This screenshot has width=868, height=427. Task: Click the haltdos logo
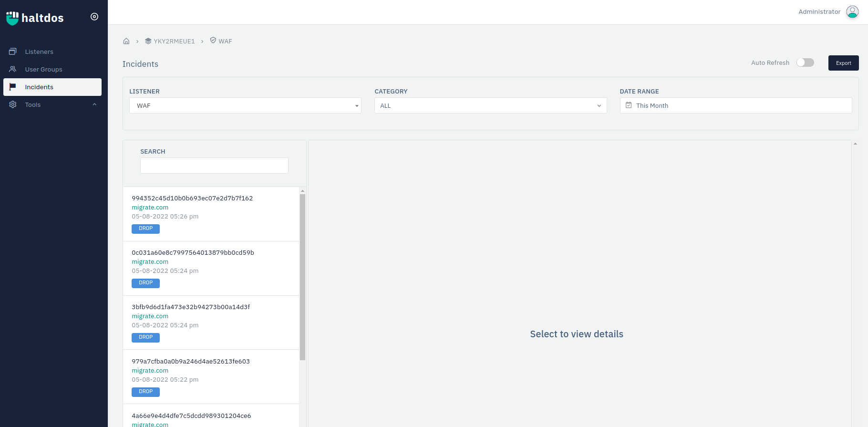tap(35, 18)
